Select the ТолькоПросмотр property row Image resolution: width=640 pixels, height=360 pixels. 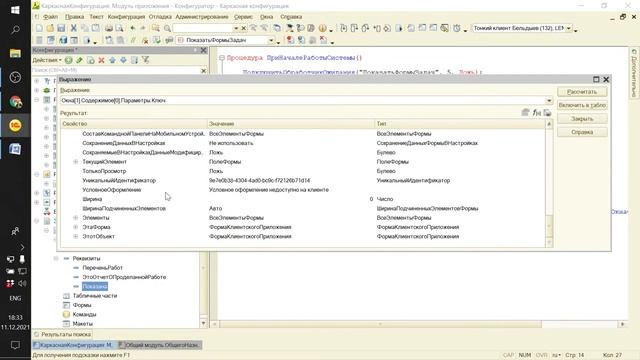pyautogui.click(x=302, y=171)
